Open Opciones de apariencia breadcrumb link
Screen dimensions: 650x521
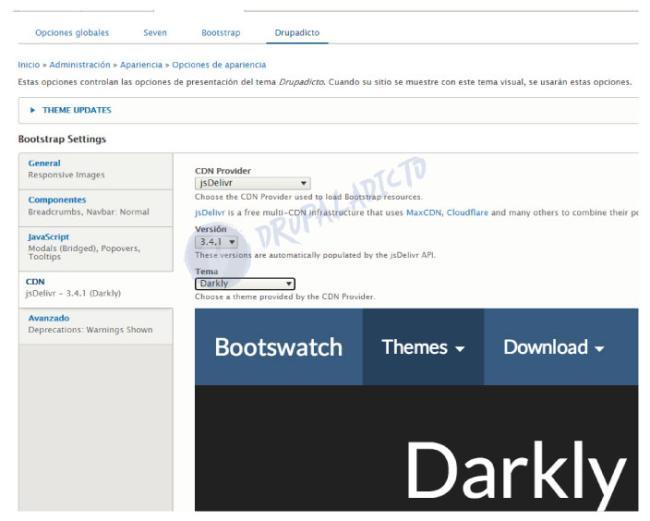click(219, 65)
